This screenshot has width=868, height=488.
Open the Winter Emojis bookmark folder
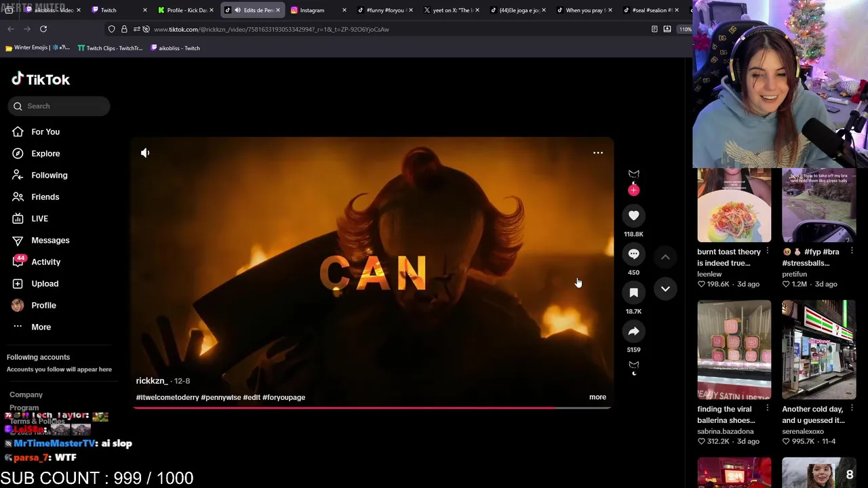(37, 48)
